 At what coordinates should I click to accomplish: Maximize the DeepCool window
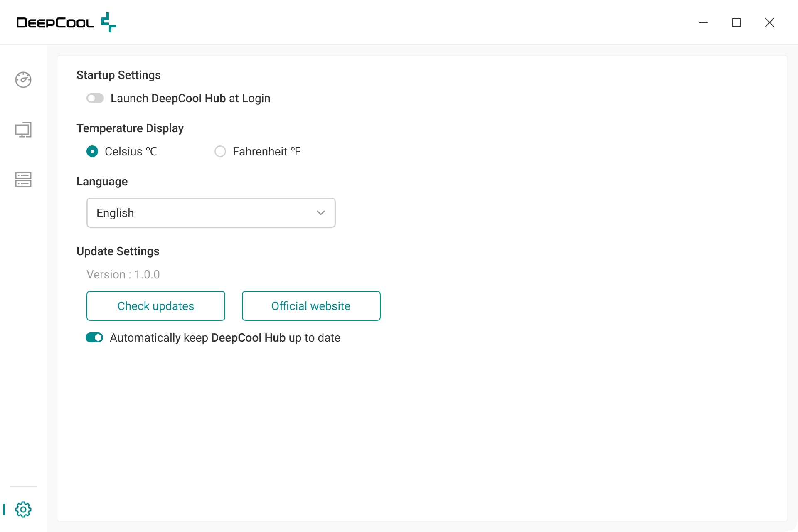tap(736, 22)
